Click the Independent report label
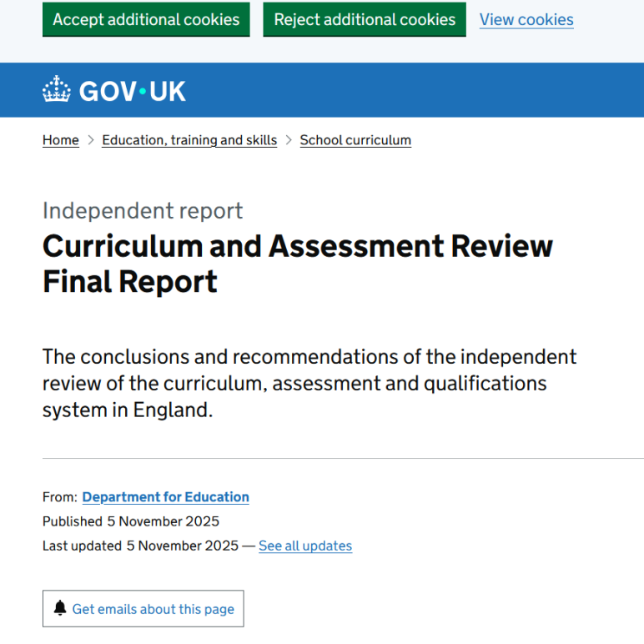The height and width of the screenshot is (644, 644). pos(143,210)
